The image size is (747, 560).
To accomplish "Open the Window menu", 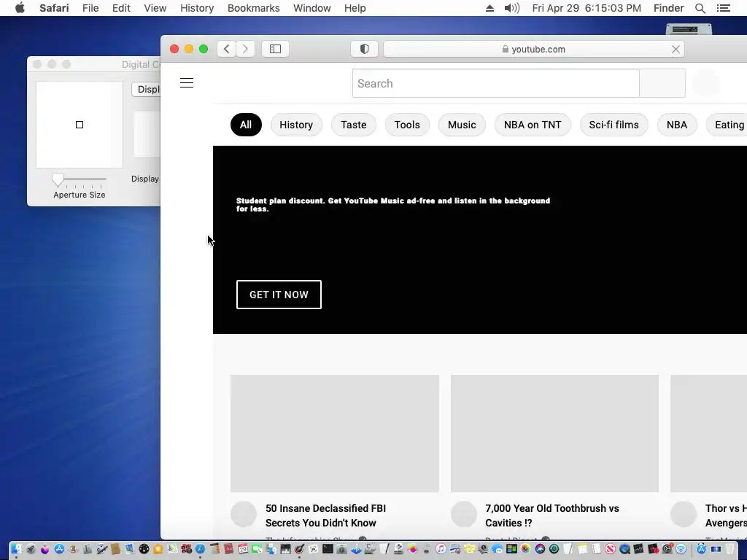I will (311, 8).
